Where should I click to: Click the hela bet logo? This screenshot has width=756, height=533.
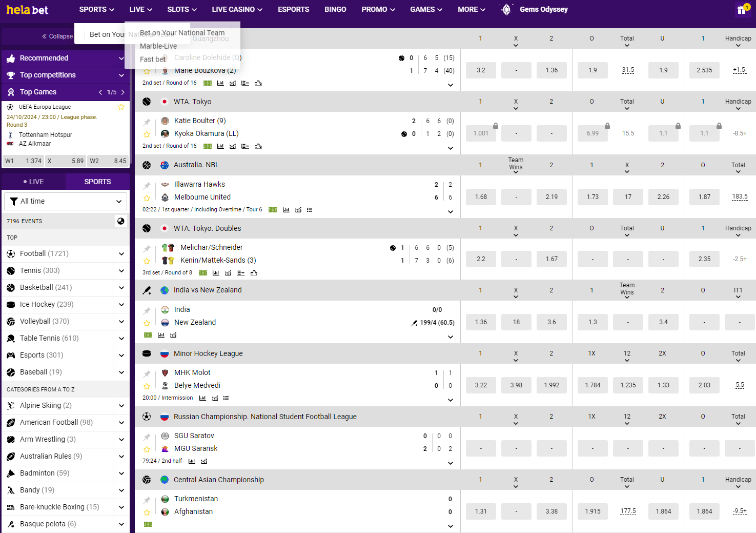pos(27,9)
